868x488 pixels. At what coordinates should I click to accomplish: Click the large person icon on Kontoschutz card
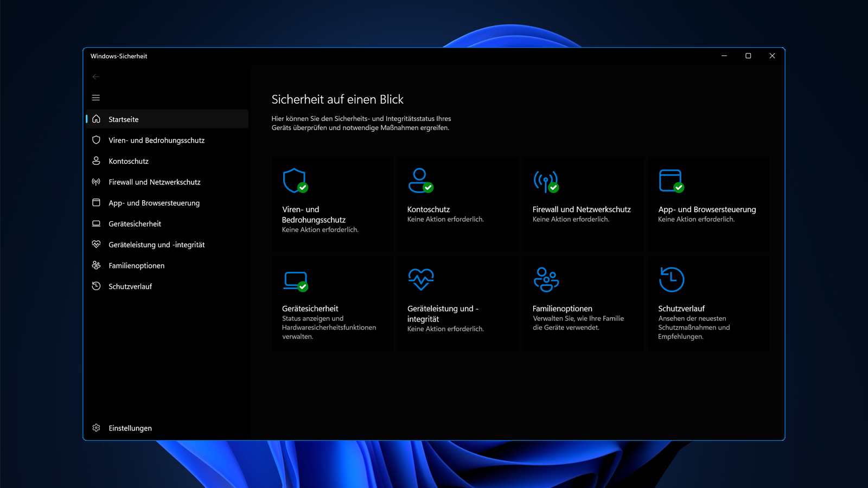pos(420,181)
